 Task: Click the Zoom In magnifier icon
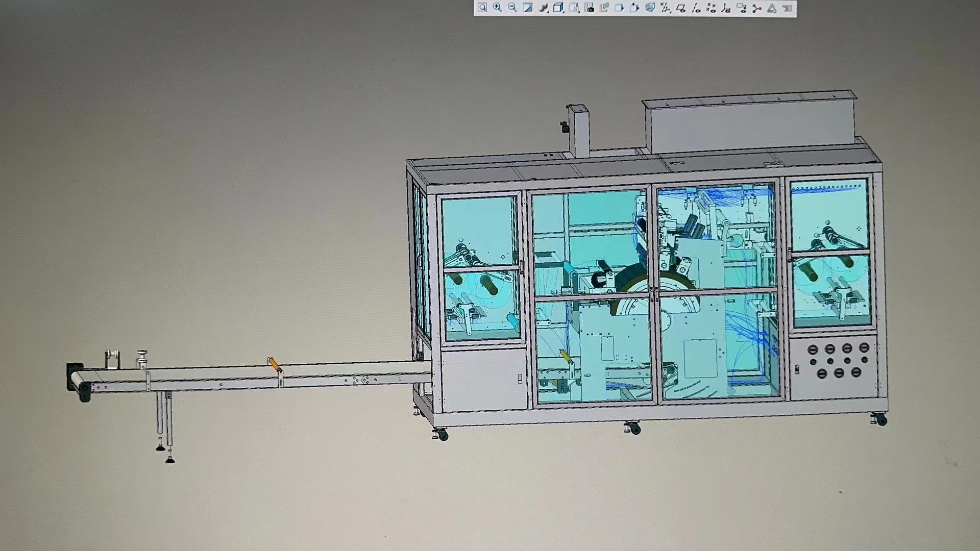[498, 8]
